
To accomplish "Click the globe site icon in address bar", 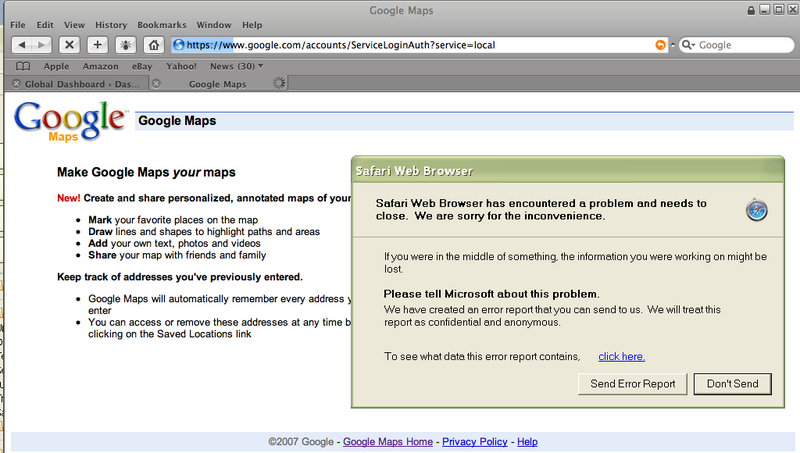I will tap(178, 45).
